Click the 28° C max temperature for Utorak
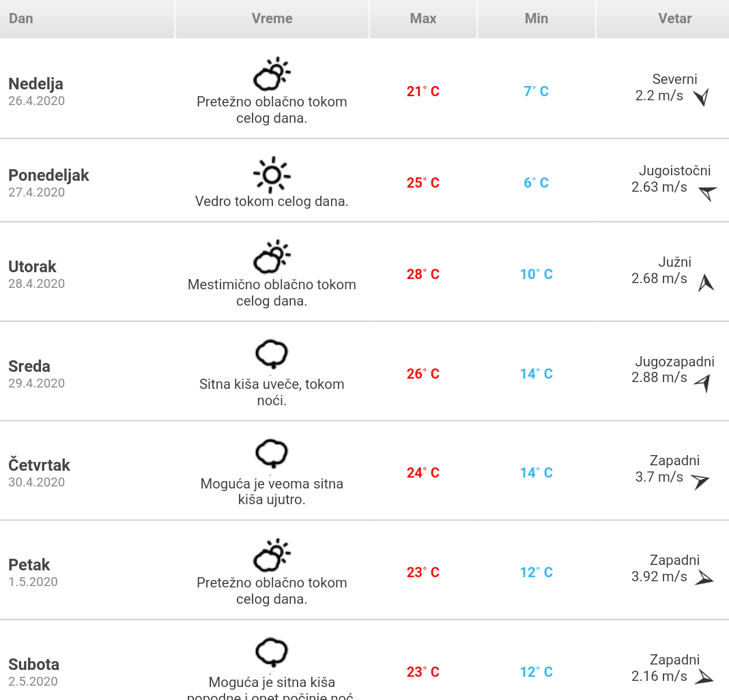Image resolution: width=729 pixels, height=700 pixels. [423, 274]
